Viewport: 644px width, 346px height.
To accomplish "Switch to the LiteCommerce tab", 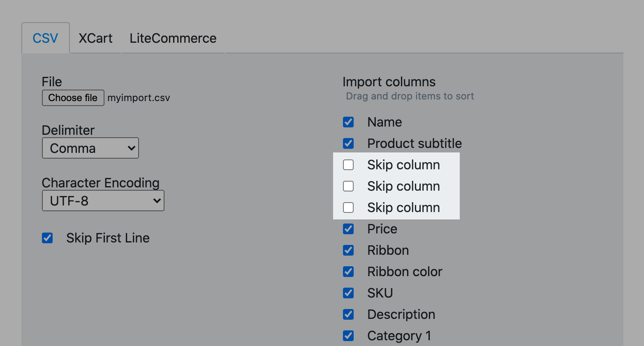I will tap(173, 38).
